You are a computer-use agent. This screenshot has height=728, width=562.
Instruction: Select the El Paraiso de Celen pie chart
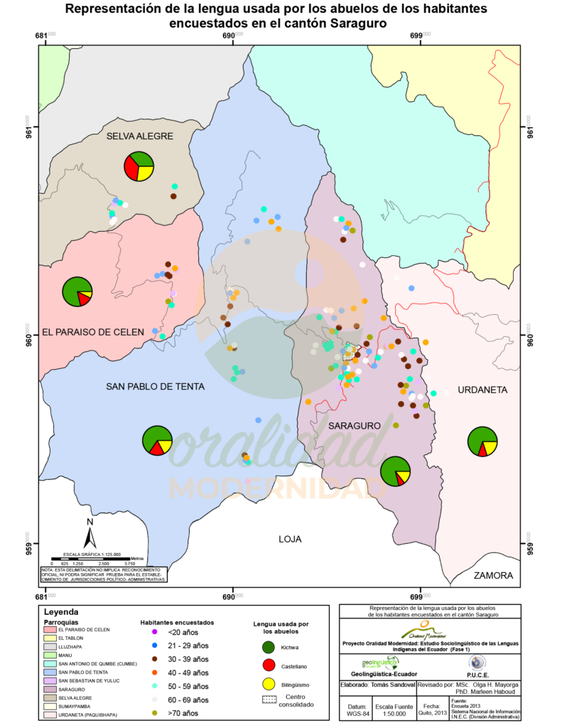[77, 291]
